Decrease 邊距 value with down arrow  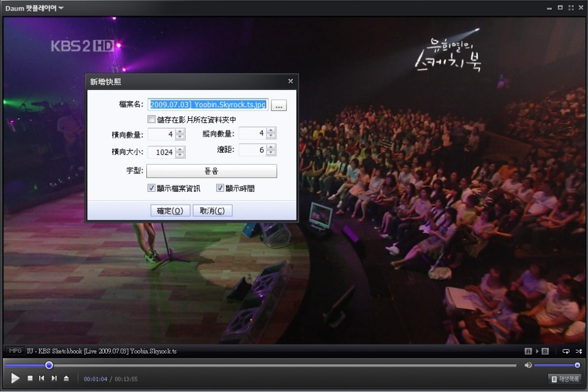271,153
